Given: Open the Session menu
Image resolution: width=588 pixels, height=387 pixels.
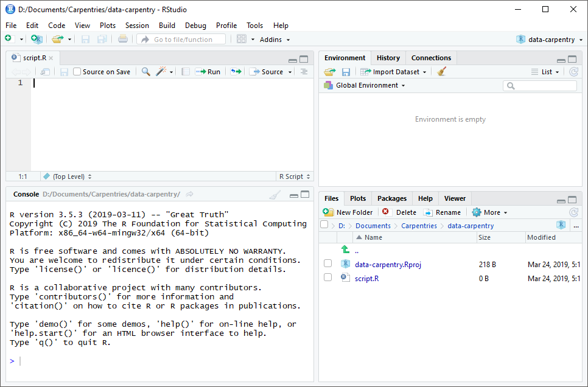Looking at the screenshot, I should click(x=137, y=26).
